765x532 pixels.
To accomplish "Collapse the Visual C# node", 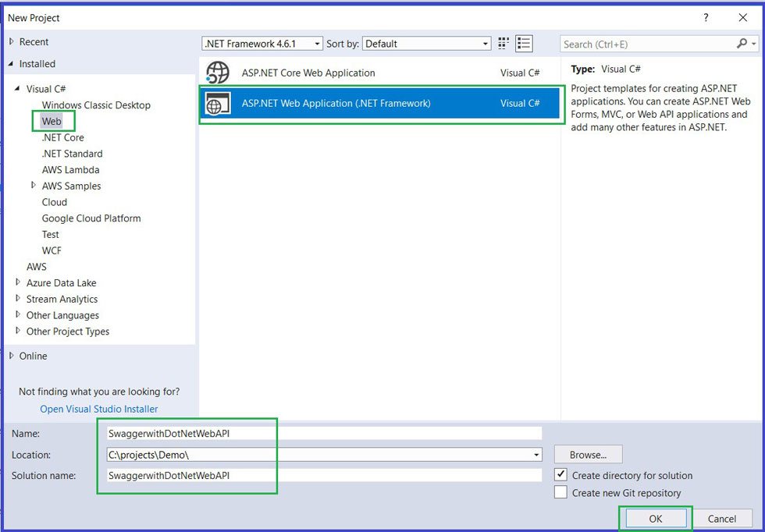I will [x=16, y=88].
